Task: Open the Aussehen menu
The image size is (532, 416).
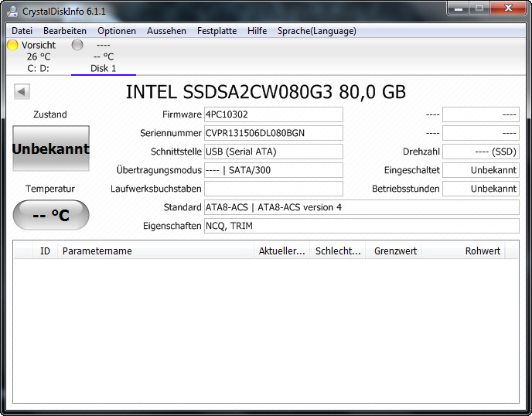Action: tap(166, 31)
